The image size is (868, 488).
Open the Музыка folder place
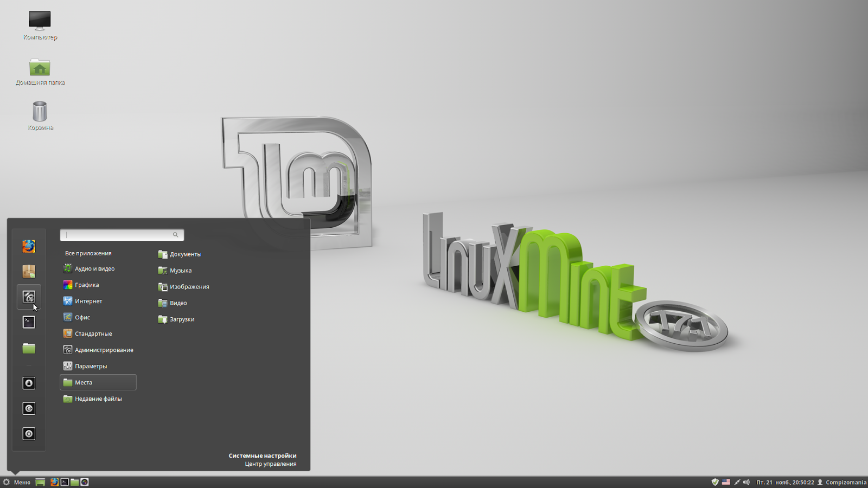175,270
